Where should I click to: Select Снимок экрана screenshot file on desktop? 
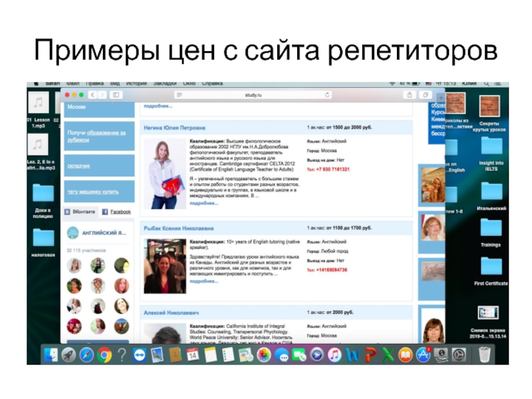[x=488, y=323]
